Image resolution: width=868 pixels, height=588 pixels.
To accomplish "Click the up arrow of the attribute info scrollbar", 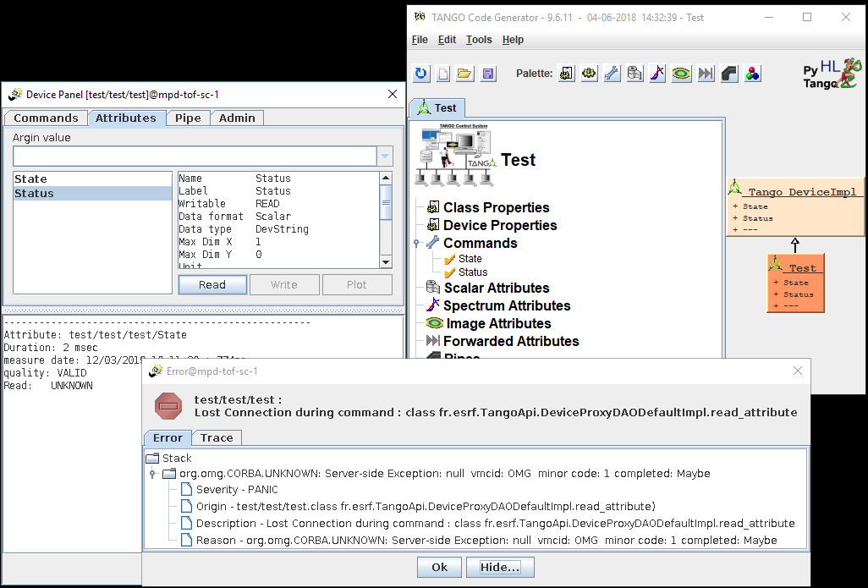I will pyautogui.click(x=386, y=178).
